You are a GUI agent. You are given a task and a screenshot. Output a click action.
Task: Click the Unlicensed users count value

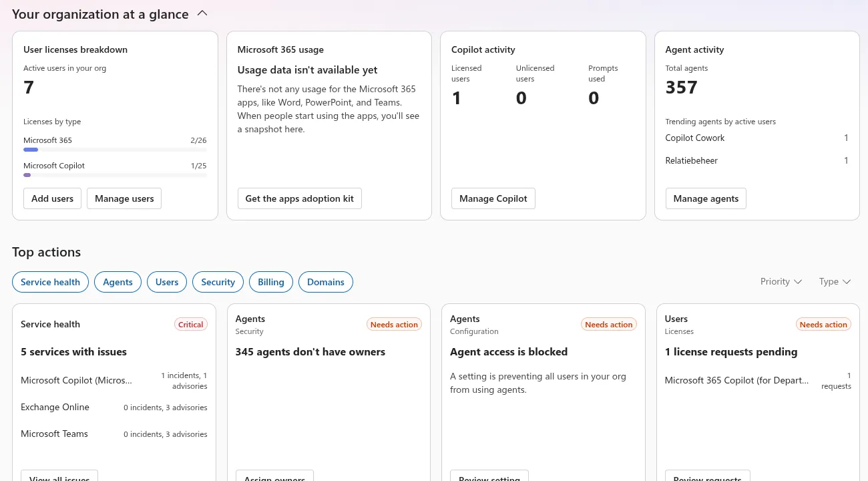[521, 98]
